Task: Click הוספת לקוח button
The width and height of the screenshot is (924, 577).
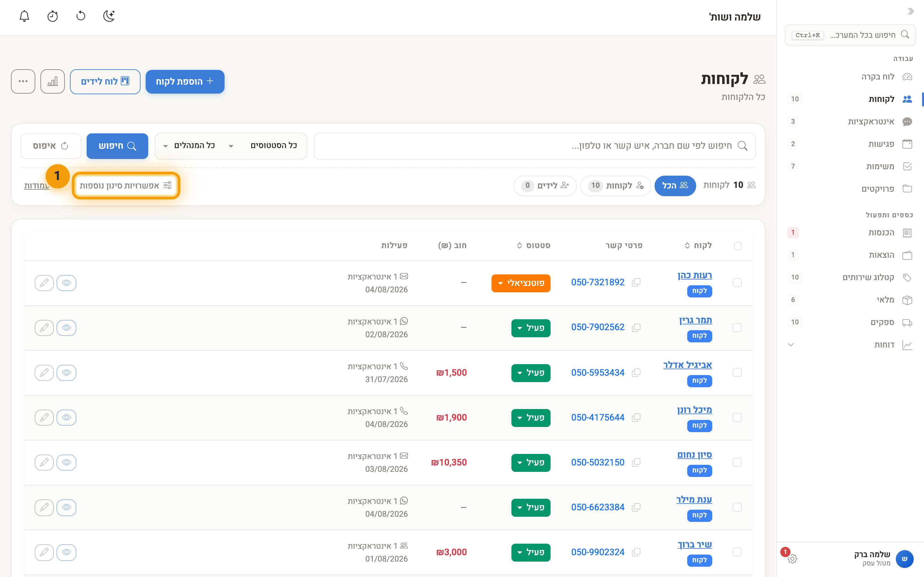Action: coord(185,81)
